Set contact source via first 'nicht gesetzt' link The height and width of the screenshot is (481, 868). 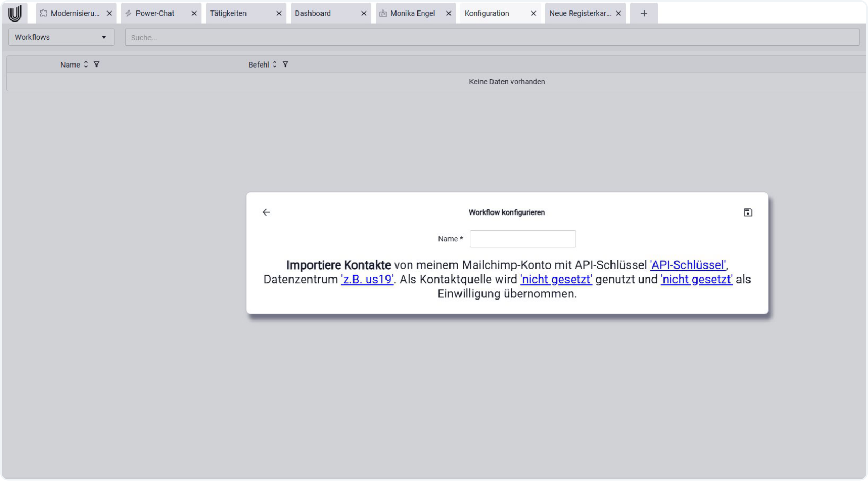point(556,280)
